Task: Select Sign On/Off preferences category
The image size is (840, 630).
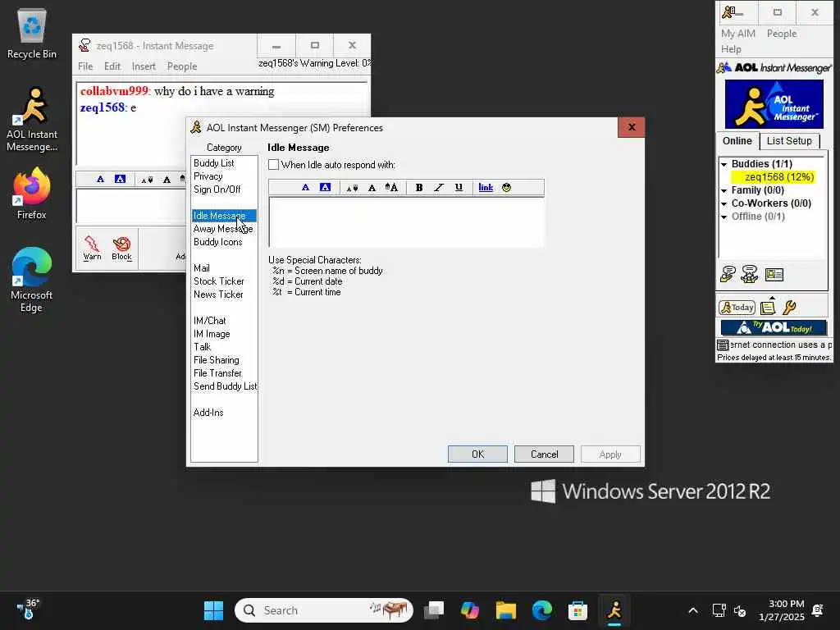Action: point(217,189)
